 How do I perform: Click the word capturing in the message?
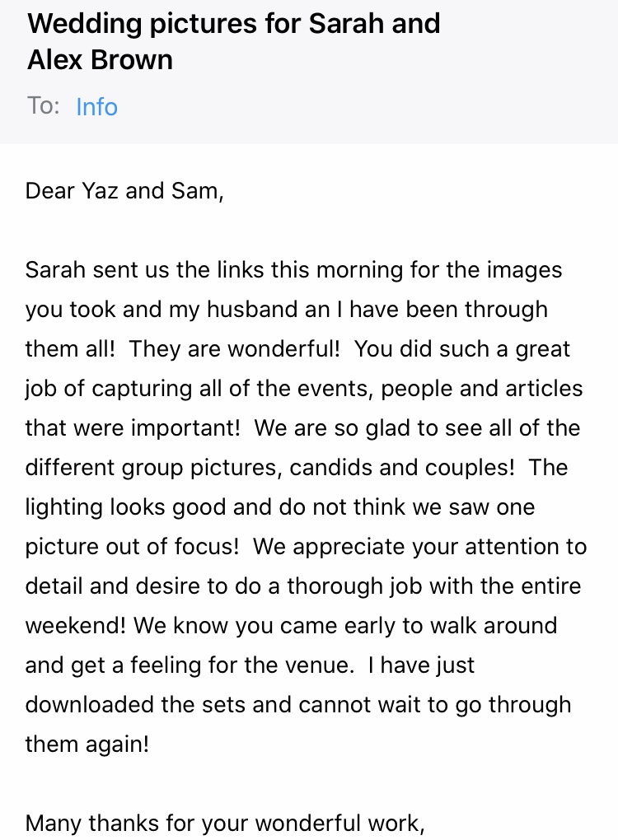pyautogui.click(x=142, y=389)
